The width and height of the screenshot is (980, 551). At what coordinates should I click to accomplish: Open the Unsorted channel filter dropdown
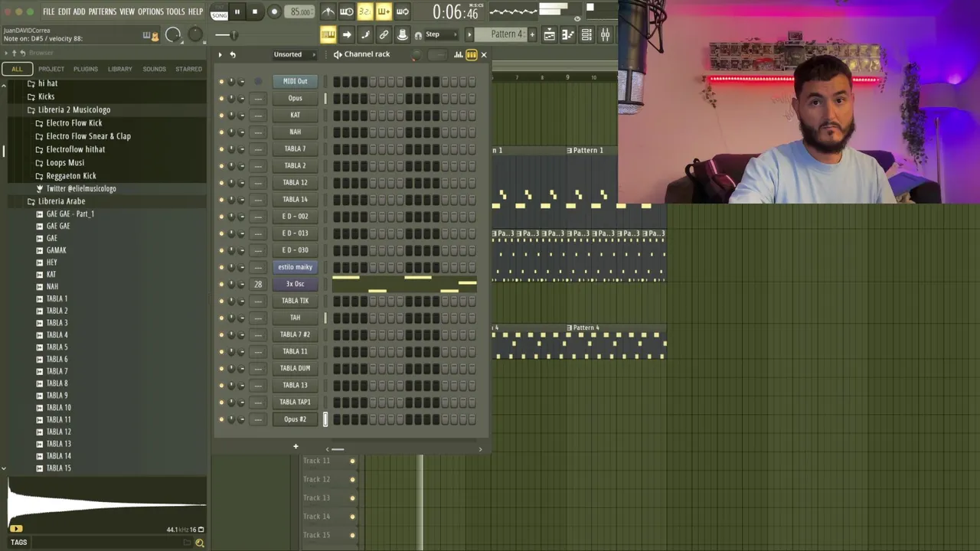[x=295, y=54]
